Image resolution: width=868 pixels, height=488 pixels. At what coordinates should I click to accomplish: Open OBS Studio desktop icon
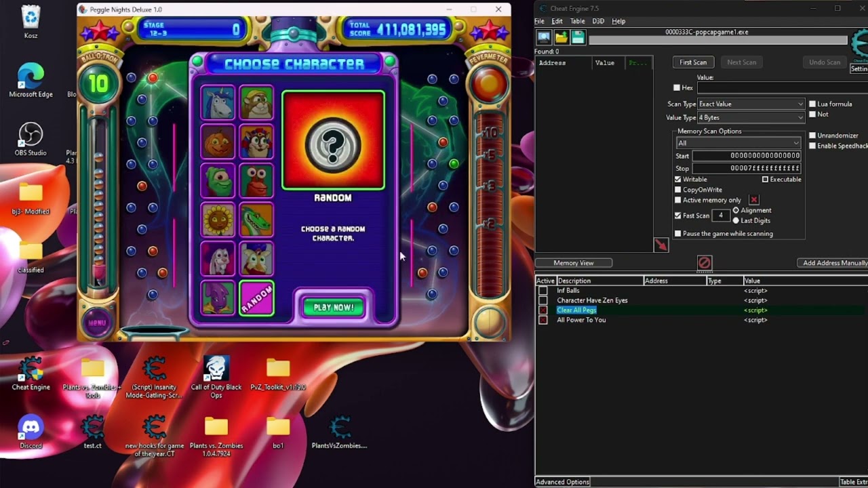tap(31, 140)
